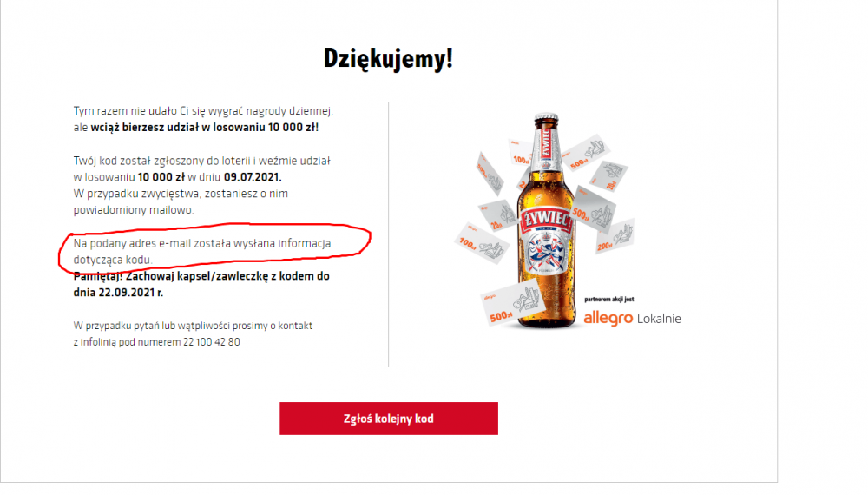Click the Żywiec beer bottle image

tap(546, 221)
